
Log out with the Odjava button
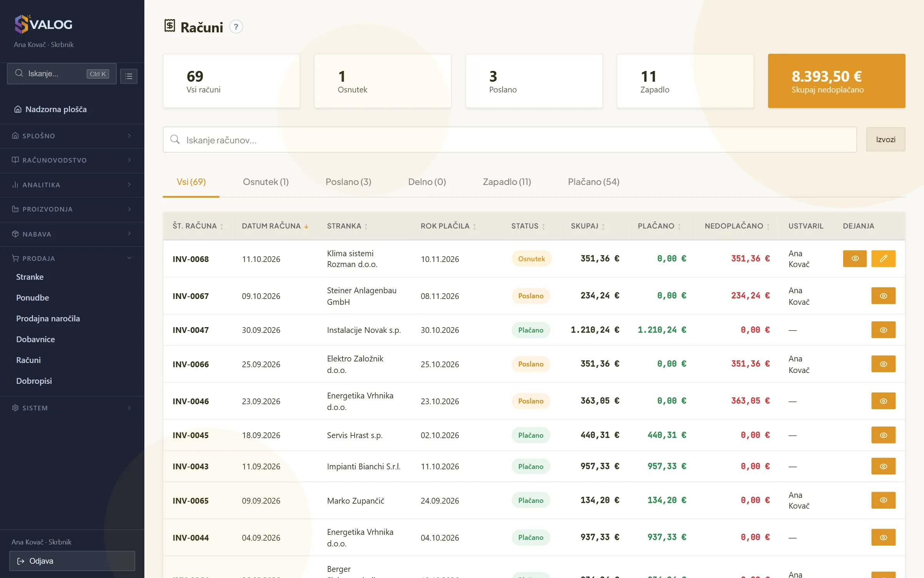(72, 561)
